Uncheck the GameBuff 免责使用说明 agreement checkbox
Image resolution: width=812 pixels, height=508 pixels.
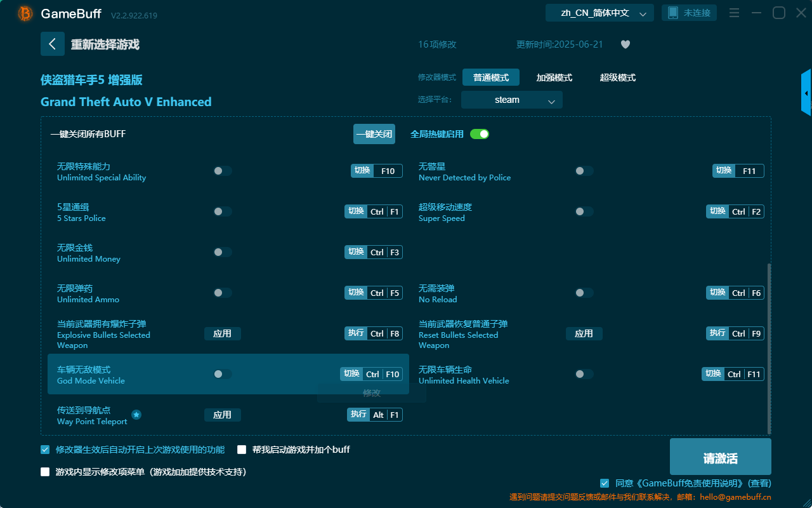click(x=604, y=483)
